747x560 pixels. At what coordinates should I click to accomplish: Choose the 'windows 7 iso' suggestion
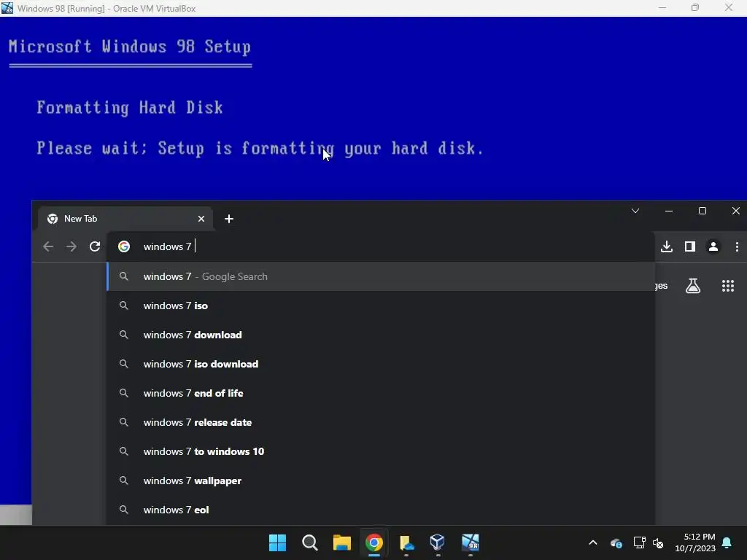[x=381, y=306]
